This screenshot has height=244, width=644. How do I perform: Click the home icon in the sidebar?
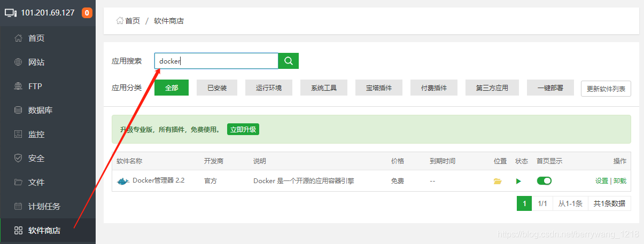[18, 38]
